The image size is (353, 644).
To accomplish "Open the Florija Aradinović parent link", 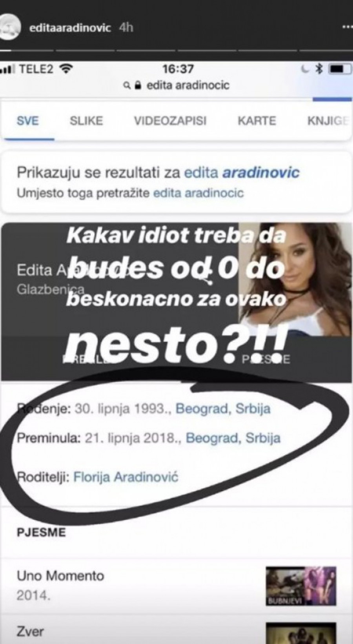I will click(x=126, y=477).
